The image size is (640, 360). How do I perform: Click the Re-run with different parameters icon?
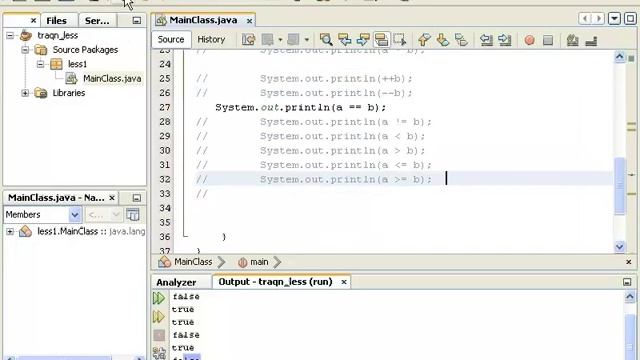click(159, 317)
